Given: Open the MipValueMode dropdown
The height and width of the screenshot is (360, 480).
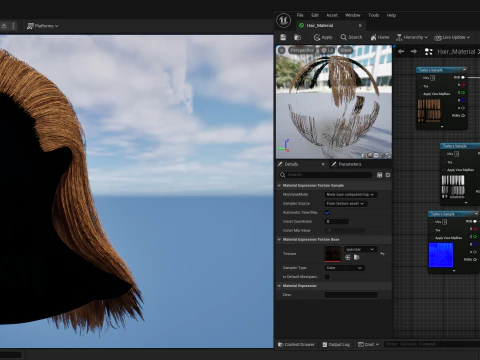Looking at the screenshot, I should point(351,194).
